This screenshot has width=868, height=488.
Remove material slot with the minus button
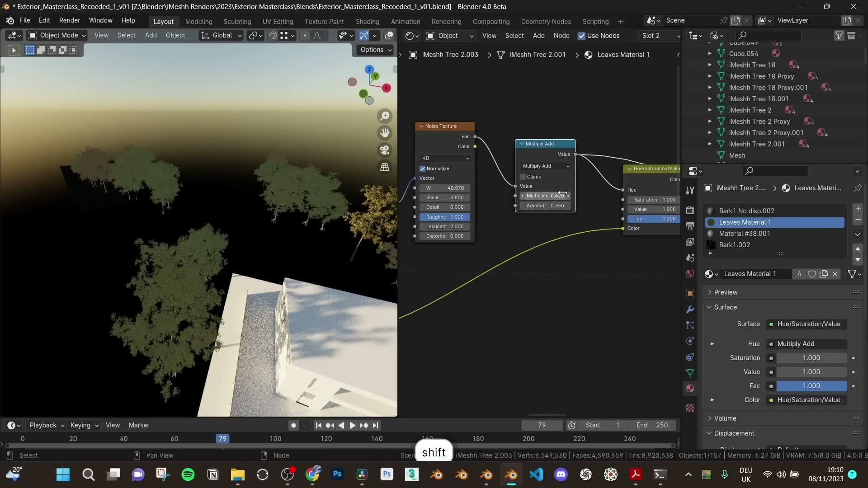pyautogui.click(x=858, y=219)
